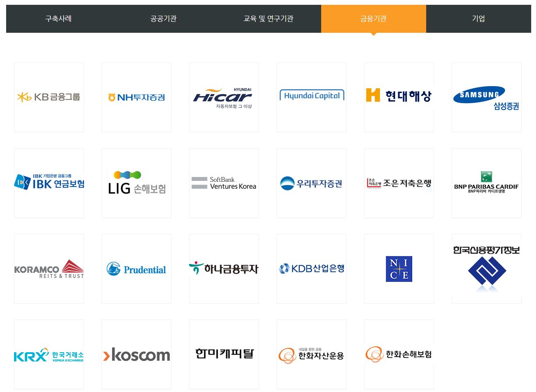Switch to the 공공기관 tab
The height and width of the screenshot is (392, 536).
coord(163,19)
